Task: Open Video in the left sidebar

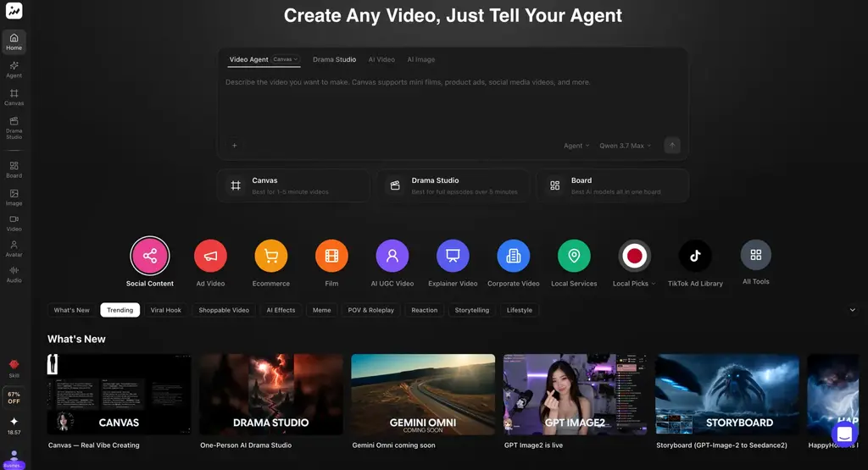Action: point(14,224)
